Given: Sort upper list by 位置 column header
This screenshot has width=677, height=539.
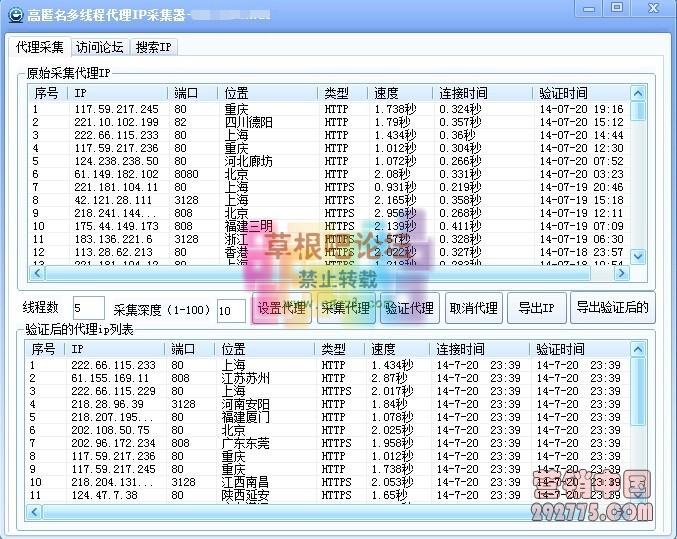Looking at the screenshot, I should (x=268, y=93).
